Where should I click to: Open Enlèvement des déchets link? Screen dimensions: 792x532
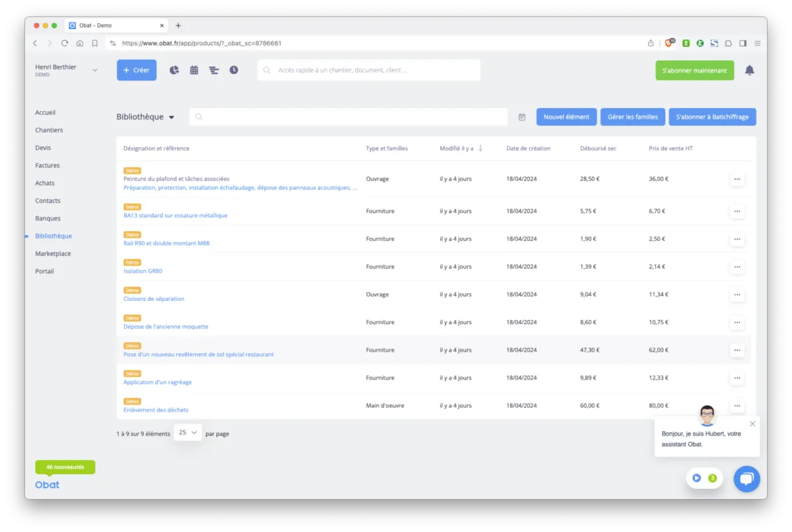(156, 410)
